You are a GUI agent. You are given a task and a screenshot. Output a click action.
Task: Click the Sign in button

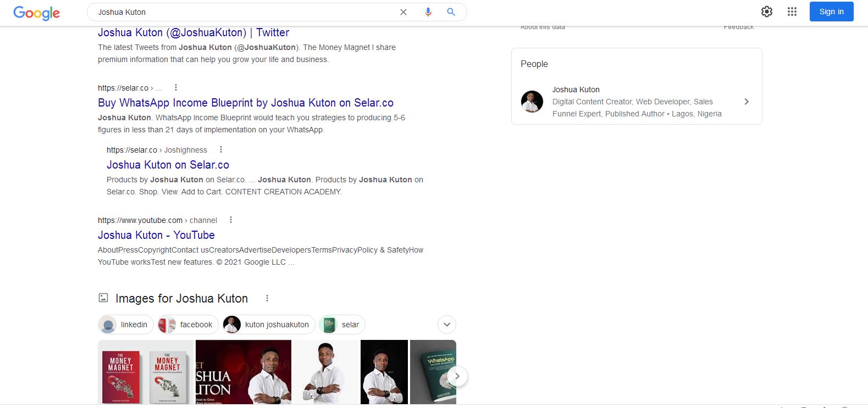coord(831,12)
